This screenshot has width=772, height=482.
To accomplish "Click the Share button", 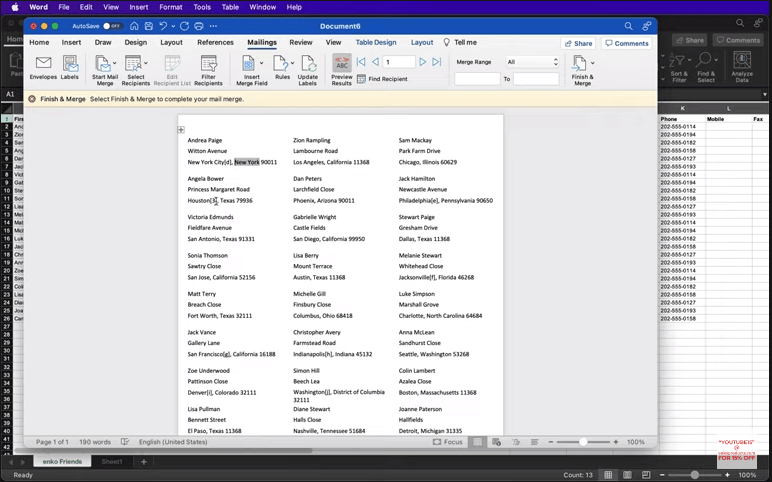I will (x=578, y=43).
